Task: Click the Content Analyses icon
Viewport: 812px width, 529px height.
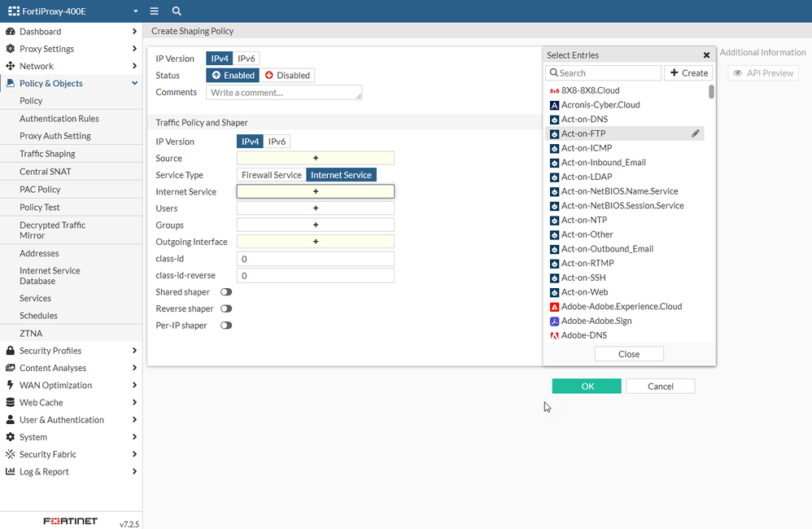Action: point(10,367)
